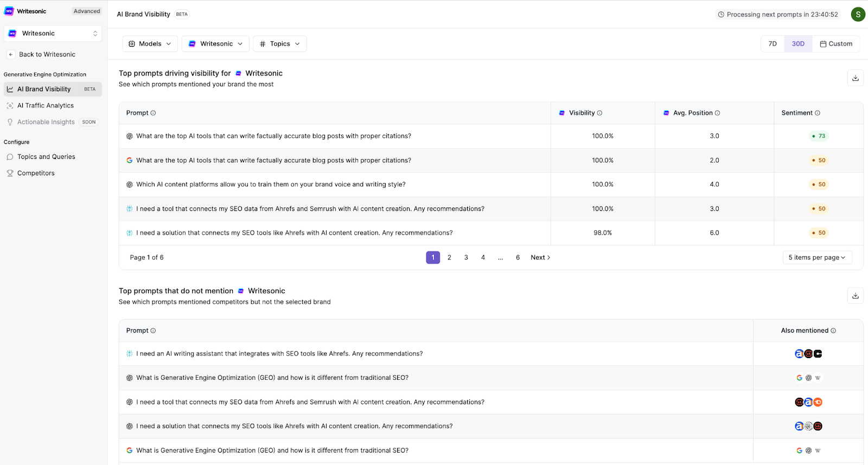
Task: Go to page 3 of prompts
Action: coord(466,258)
